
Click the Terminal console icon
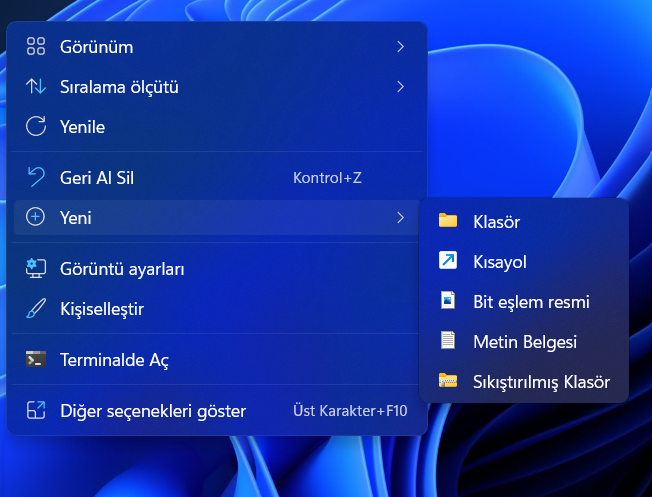[36, 359]
